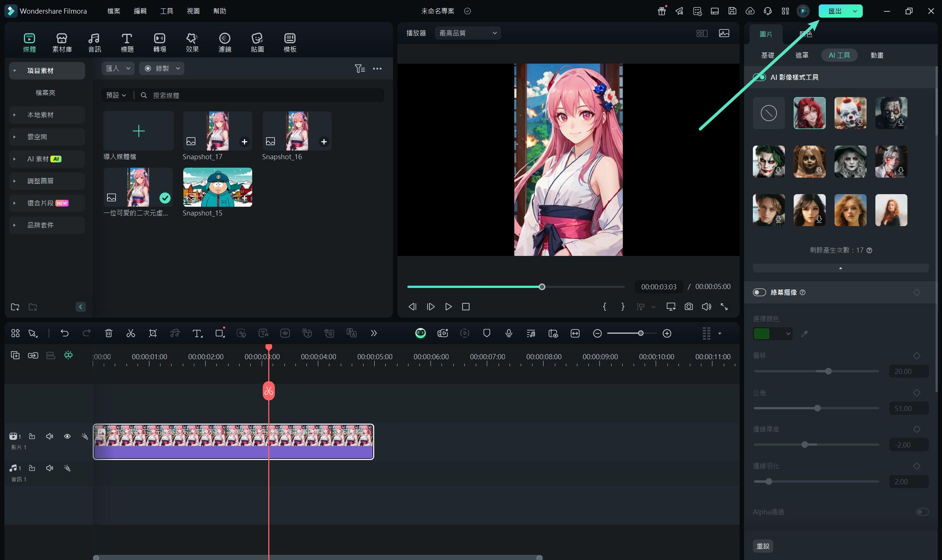This screenshot has width=942, height=560.
Task: Enable the 綠幕摳像 toggle
Action: click(759, 292)
